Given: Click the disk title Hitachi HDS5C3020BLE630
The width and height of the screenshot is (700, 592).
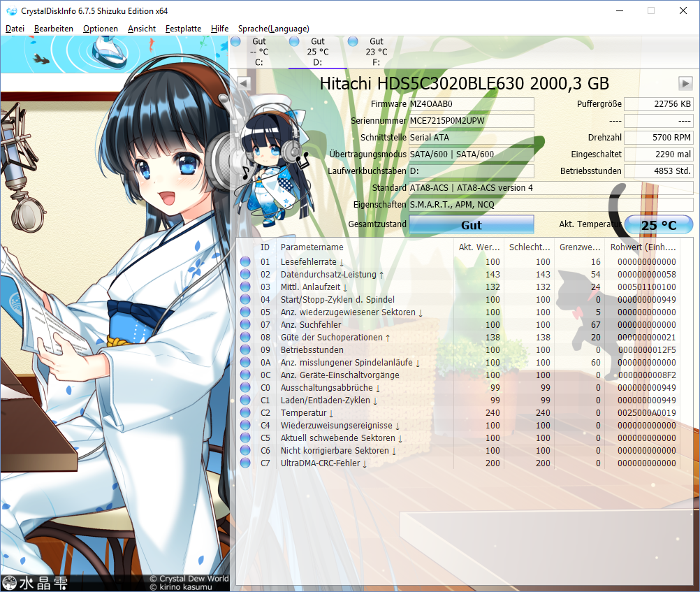Looking at the screenshot, I should 465,84.
